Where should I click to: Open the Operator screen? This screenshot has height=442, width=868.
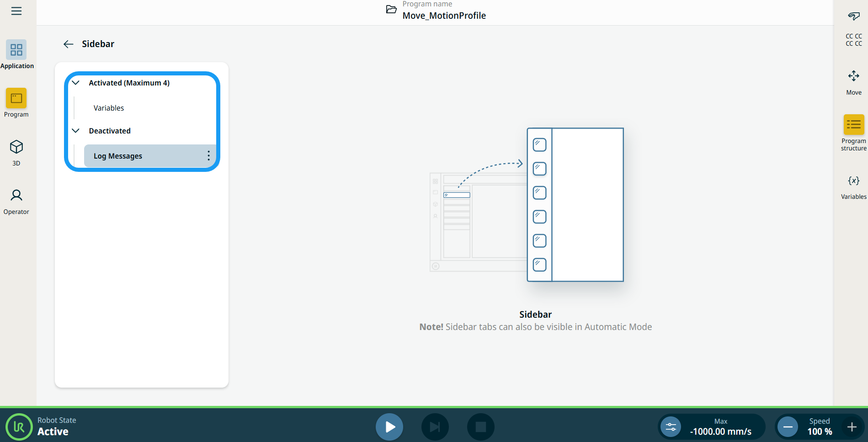click(x=16, y=201)
